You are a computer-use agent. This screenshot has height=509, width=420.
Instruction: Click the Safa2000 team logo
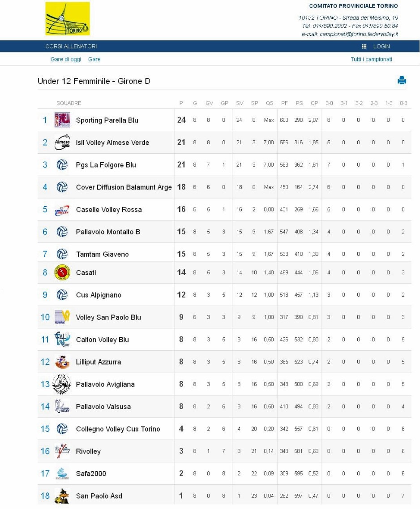62,473
